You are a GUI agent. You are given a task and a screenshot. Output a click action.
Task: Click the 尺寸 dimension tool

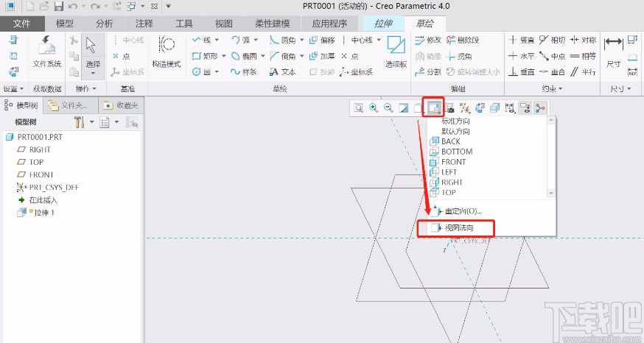614,52
